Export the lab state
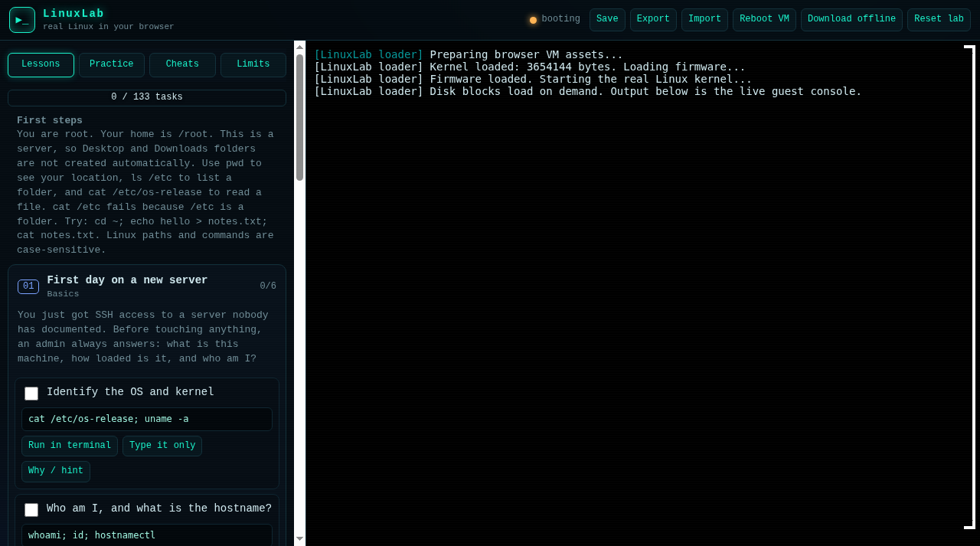 (x=653, y=20)
